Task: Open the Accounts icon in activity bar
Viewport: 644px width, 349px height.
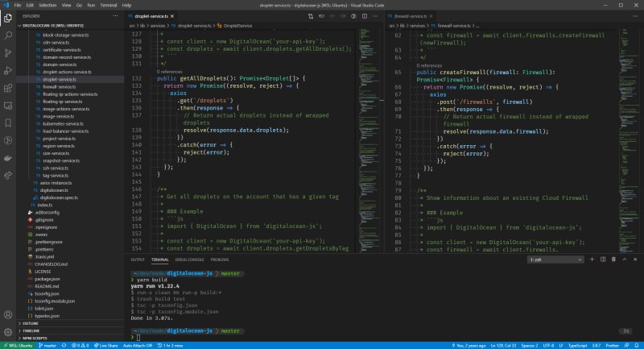Action: 8,315
